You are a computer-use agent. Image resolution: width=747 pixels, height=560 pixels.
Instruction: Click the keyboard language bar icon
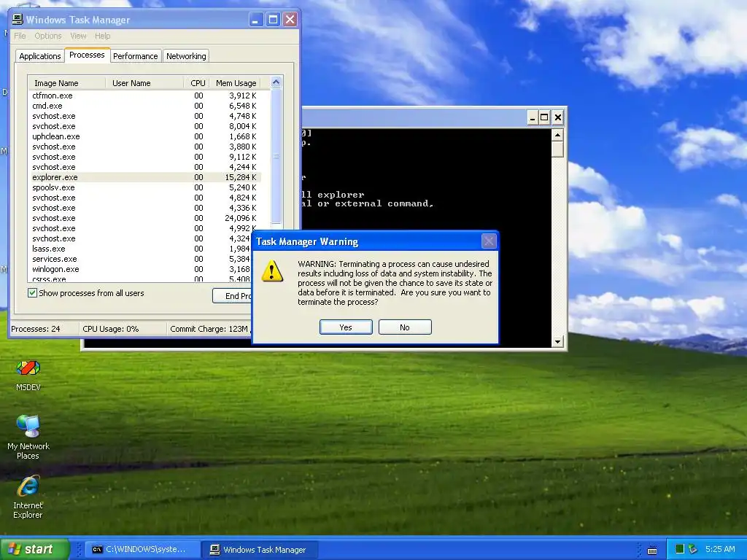click(653, 551)
